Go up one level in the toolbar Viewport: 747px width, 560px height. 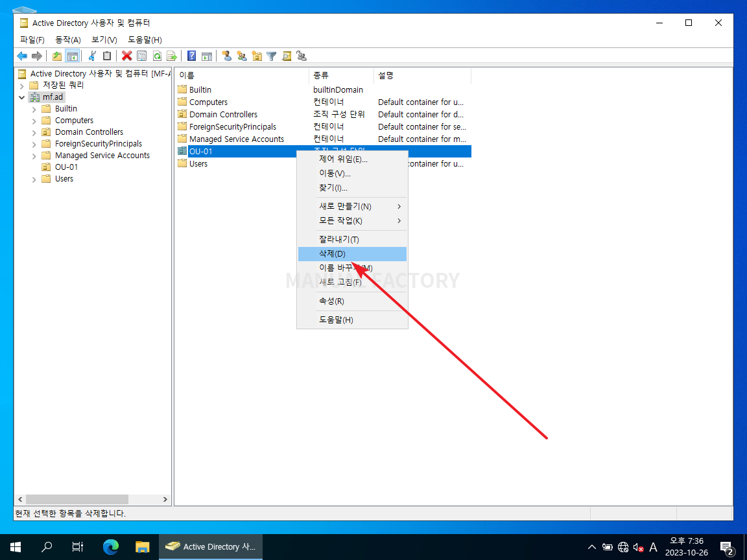57,56
